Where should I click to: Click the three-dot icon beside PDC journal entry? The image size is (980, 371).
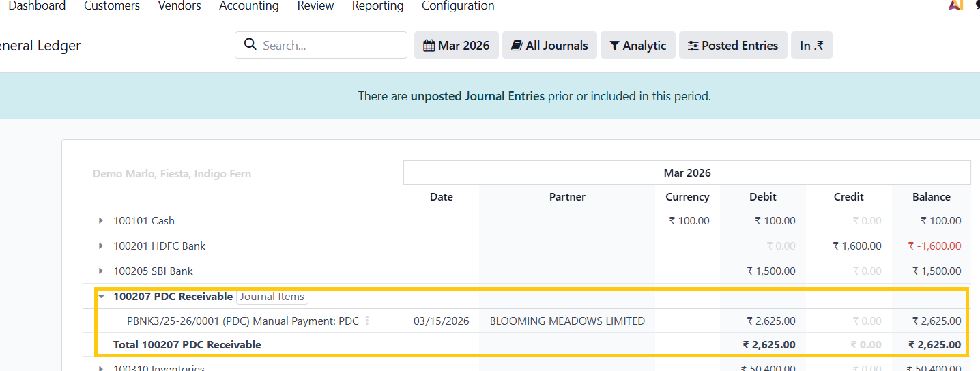(367, 321)
